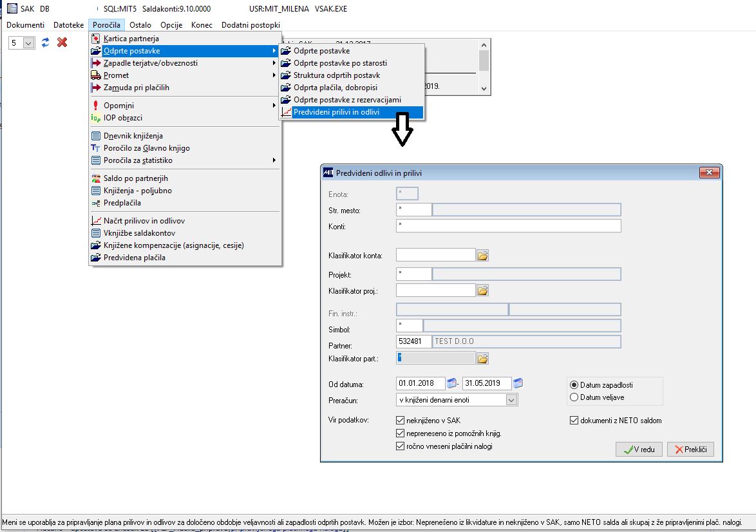Click the blue refresh arrows icon

coord(45,43)
